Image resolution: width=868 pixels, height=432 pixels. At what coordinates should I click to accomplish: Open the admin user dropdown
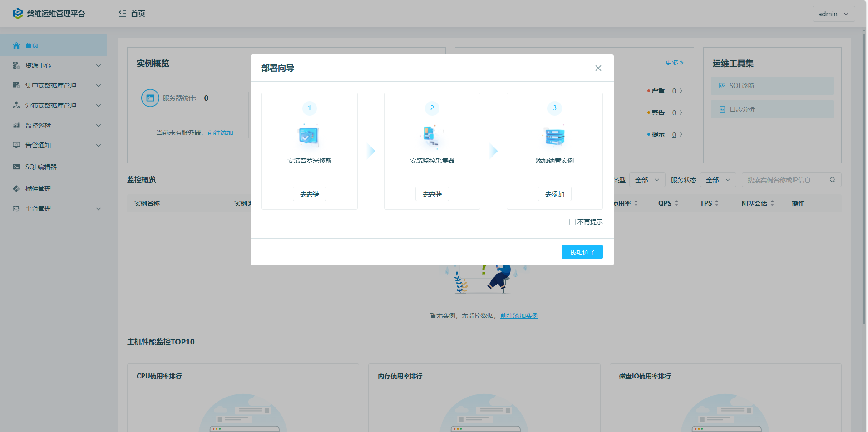click(833, 14)
